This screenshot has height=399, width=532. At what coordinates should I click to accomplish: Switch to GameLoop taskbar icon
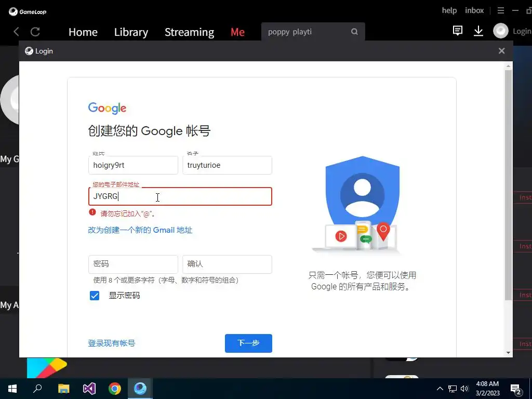tap(140, 388)
